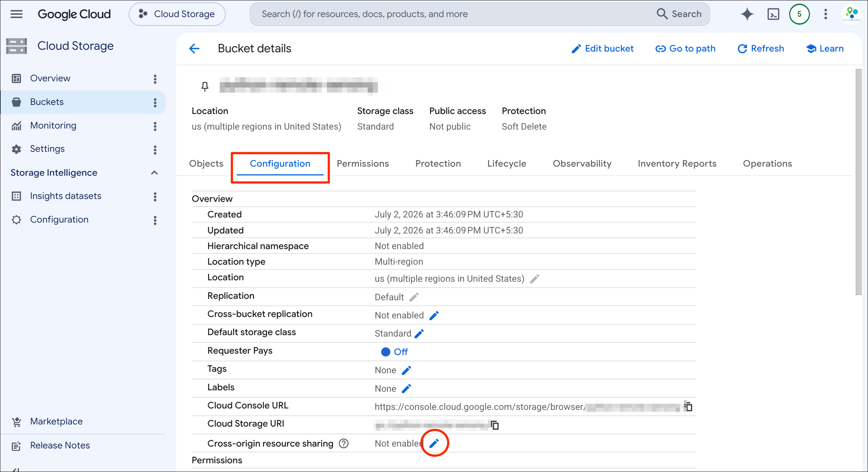
Task: Click the Cloud Storage sidebar heading
Action: click(76, 46)
